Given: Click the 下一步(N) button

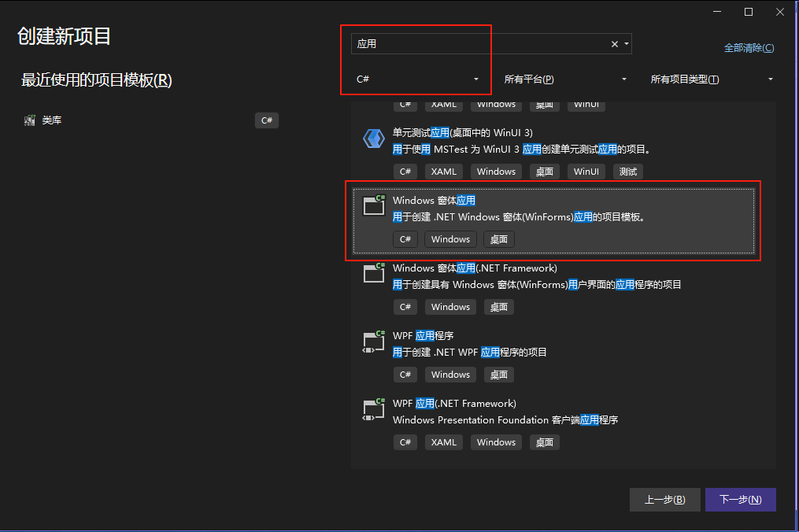Looking at the screenshot, I should point(741,500).
